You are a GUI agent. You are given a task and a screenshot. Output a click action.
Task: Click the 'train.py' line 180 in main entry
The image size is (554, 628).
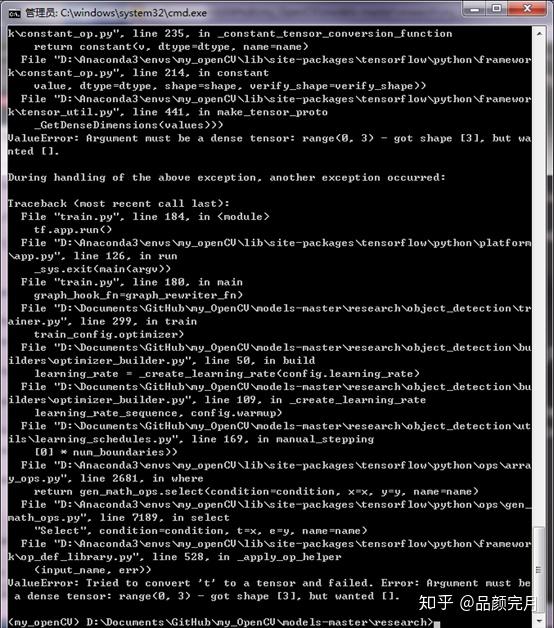click(132, 282)
